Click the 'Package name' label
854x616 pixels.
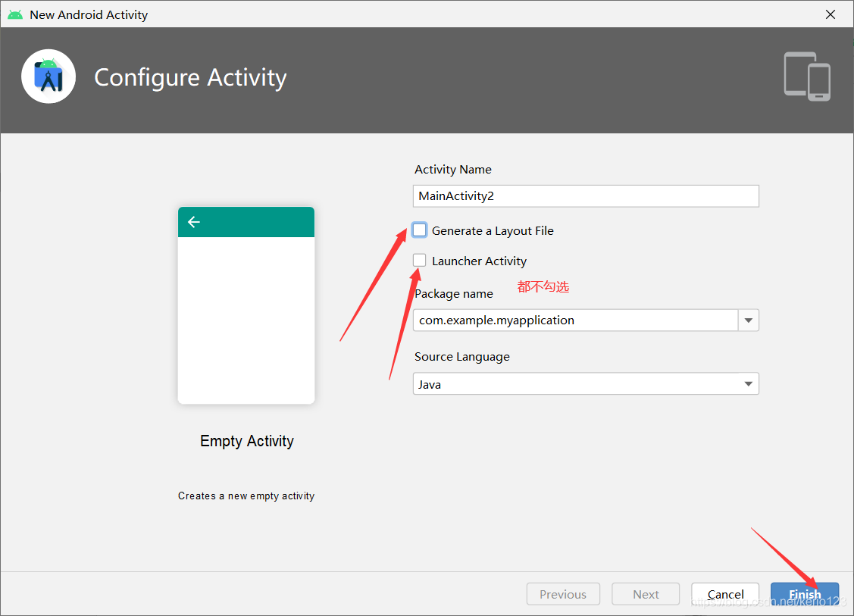[454, 293]
